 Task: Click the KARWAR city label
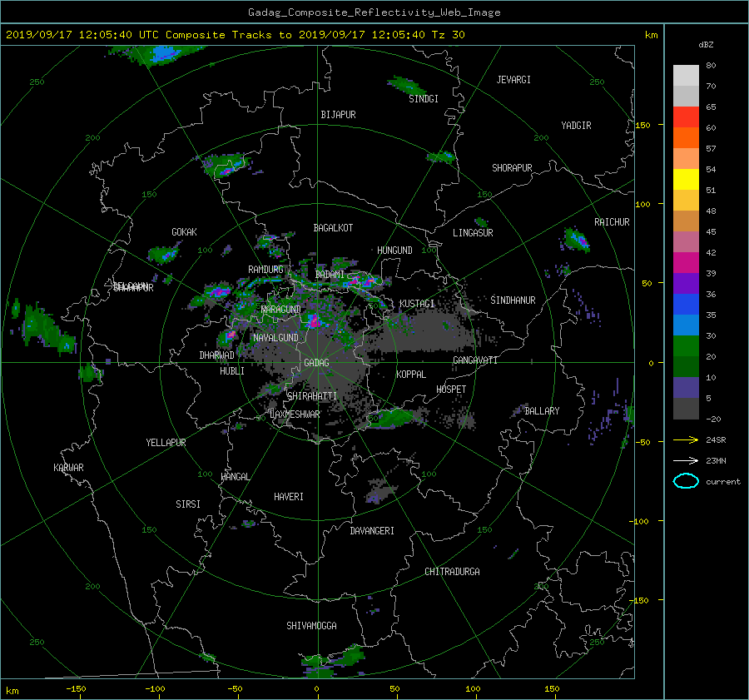(68, 468)
